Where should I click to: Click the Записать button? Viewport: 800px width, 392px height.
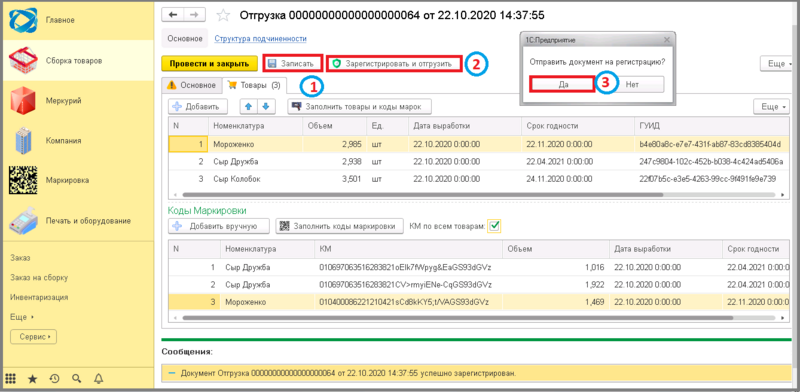click(293, 64)
